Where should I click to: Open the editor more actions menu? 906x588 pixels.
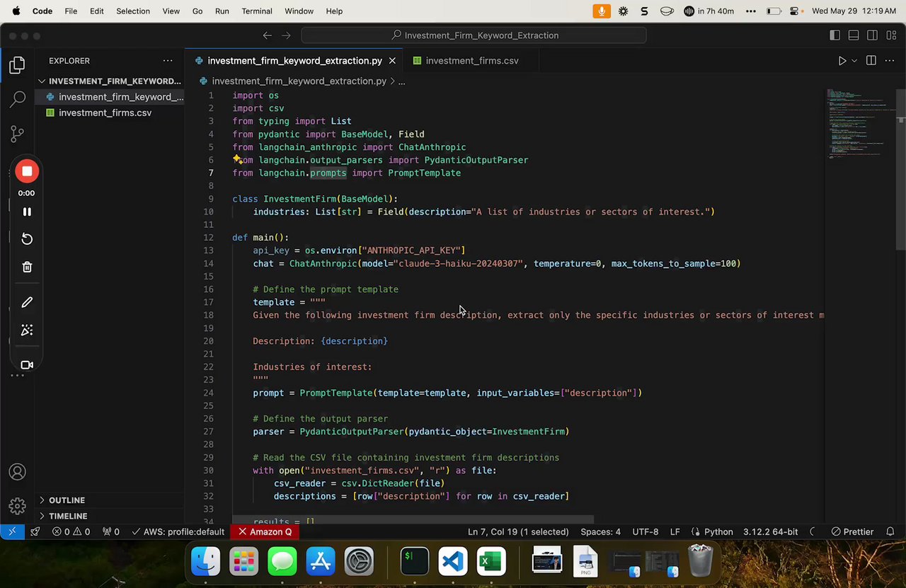point(890,61)
